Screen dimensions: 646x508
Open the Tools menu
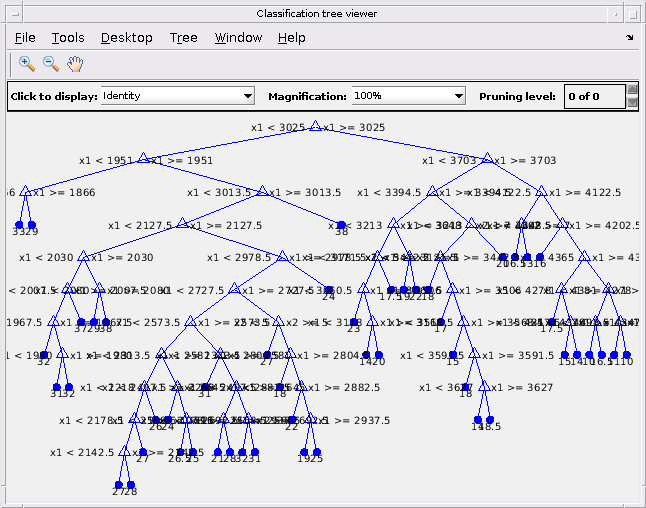(68, 38)
